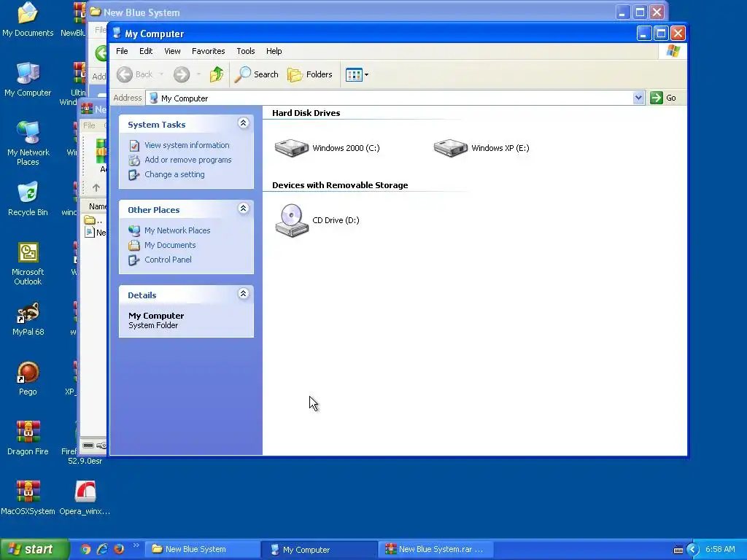
Task: Launch Internet Explorer from Quick Launch
Action: point(102,549)
